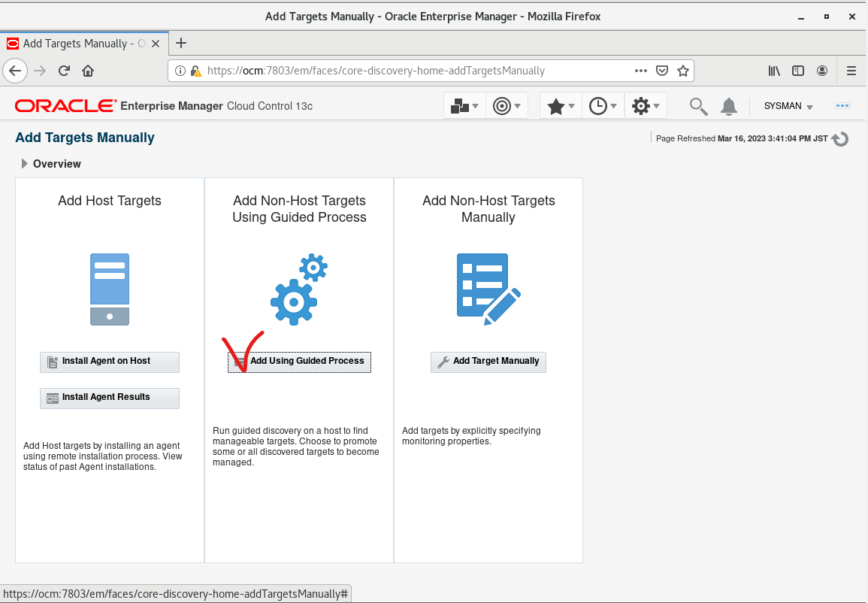This screenshot has width=868, height=603.
Task: Open Favorites star menu
Action: coord(561,106)
